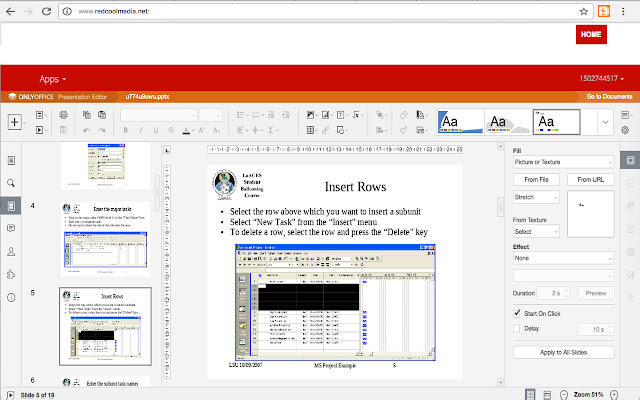Click the Add Slide plus icon
The height and width of the screenshot is (400, 640).
click(x=14, y=122)
